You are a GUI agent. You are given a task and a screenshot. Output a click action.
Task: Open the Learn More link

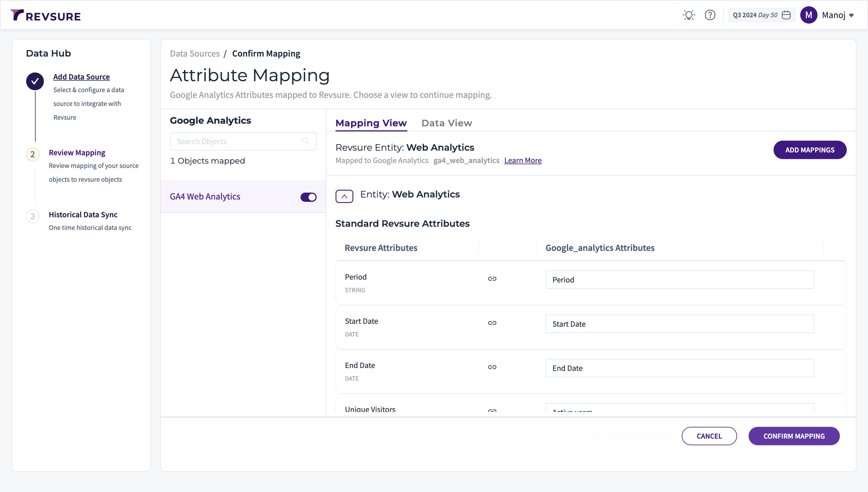point(523,160)
